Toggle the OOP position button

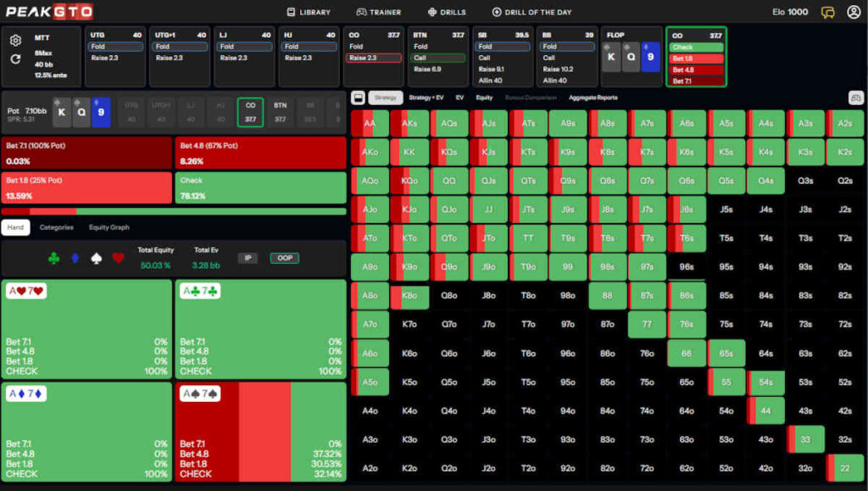coord(285,258)
